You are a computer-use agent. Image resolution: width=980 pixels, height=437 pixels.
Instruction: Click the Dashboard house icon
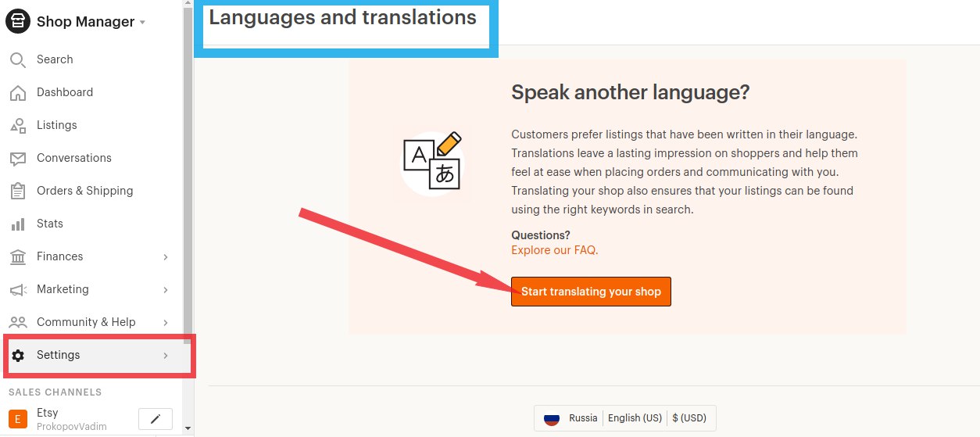(18, 92)
